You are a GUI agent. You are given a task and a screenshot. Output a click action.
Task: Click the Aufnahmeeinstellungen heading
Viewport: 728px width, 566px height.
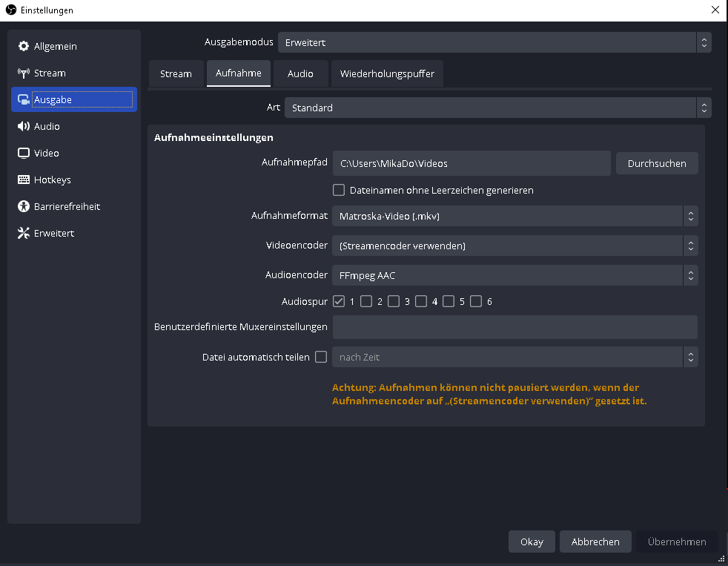pos(214,137)
